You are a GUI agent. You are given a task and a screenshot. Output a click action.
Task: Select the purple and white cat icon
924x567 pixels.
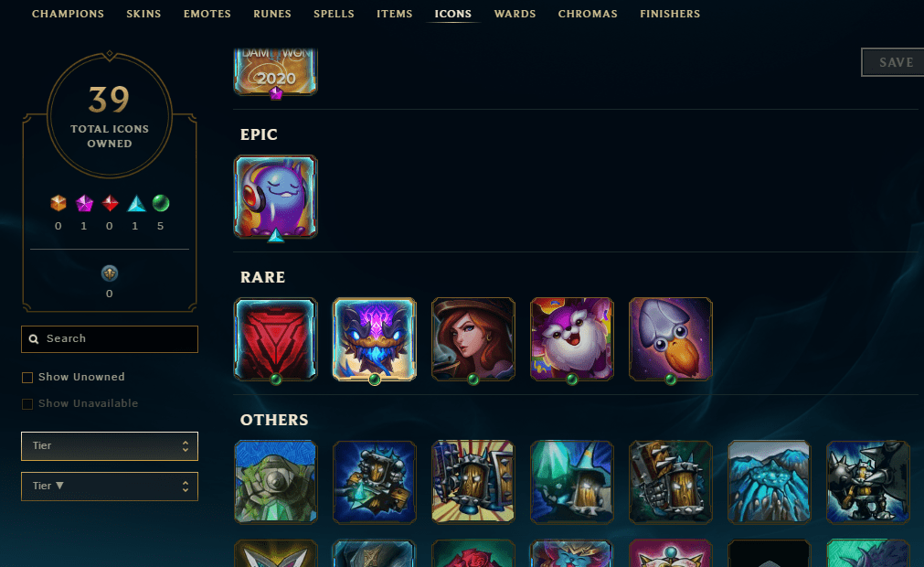click(x=572, y=339)
